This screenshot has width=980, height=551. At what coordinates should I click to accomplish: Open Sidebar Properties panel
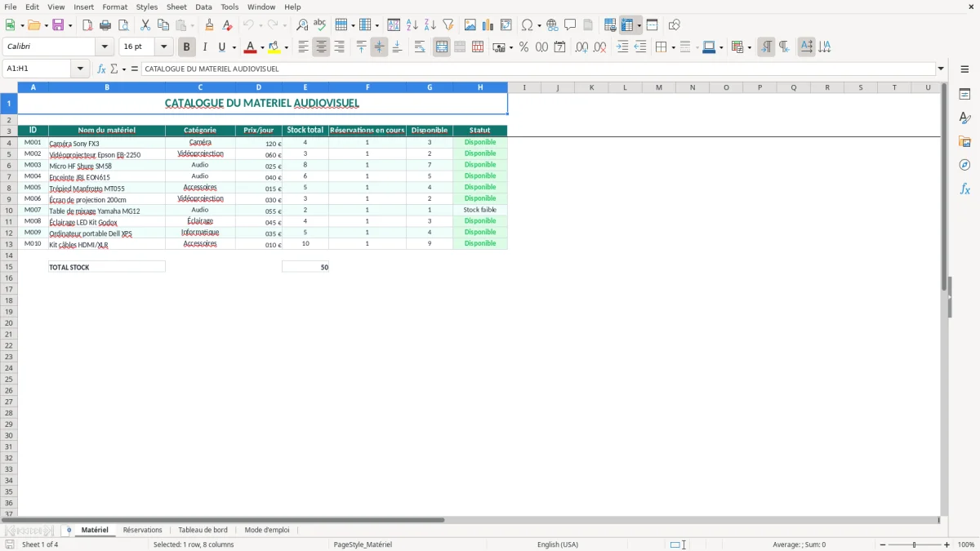[964, 95]
